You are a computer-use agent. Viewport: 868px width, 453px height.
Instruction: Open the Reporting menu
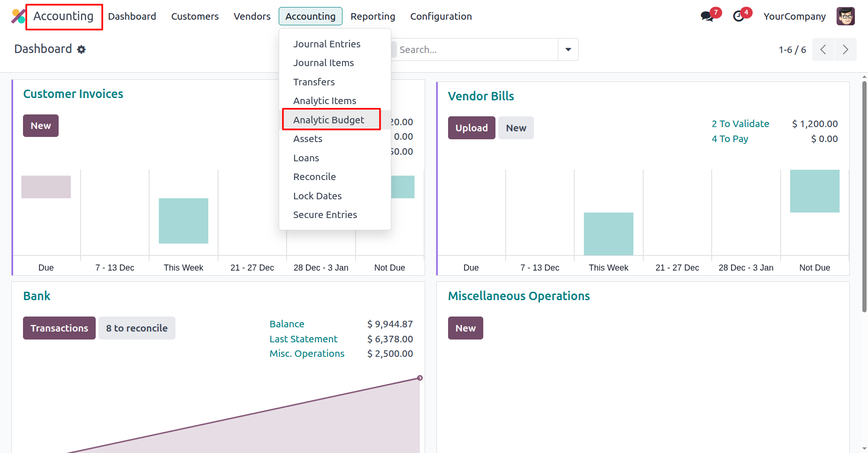pos(373,16)
